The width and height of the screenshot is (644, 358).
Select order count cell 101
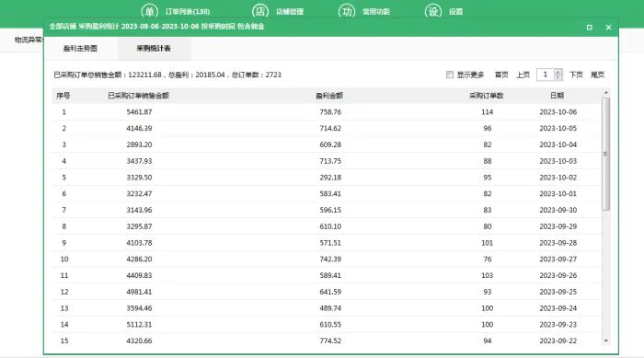pyautogui.click(x=487, y=243)
